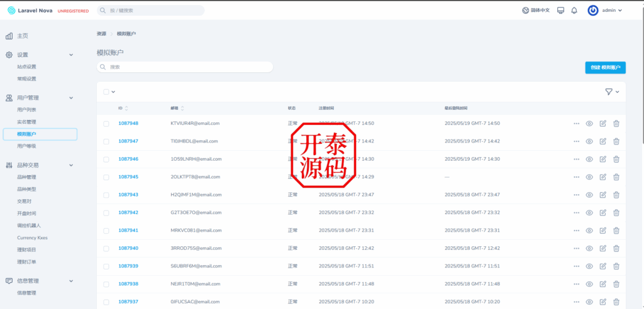The image size is (644, 309).
Task: Edit row 1087946 with pencil icon
Action: (603, 160)
